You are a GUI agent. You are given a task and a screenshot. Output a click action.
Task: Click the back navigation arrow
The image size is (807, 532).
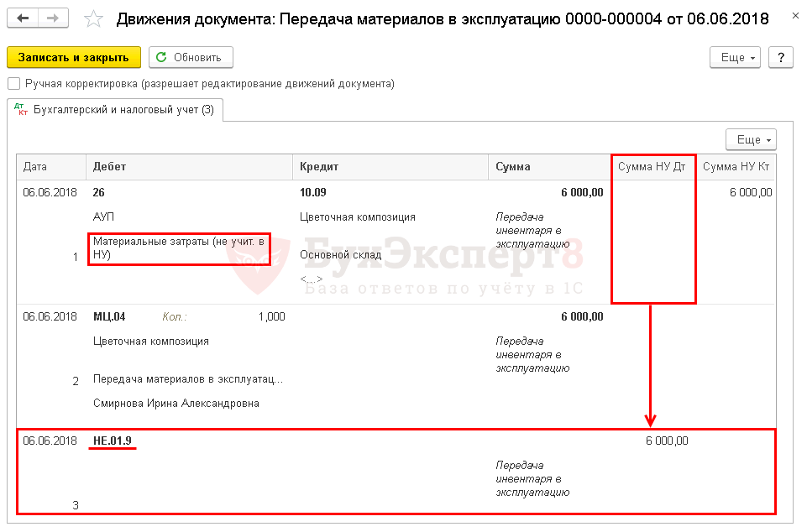coord(24,18)
